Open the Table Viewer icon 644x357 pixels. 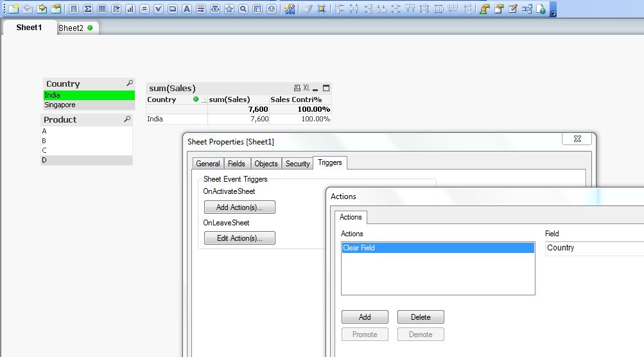(527, 8)
